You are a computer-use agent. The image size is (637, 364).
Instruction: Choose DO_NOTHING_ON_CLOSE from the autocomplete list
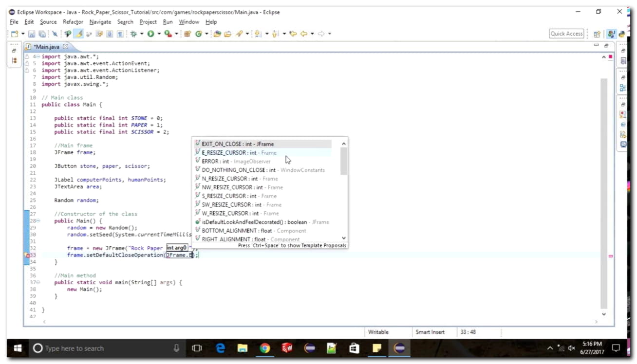click(263, 170)
